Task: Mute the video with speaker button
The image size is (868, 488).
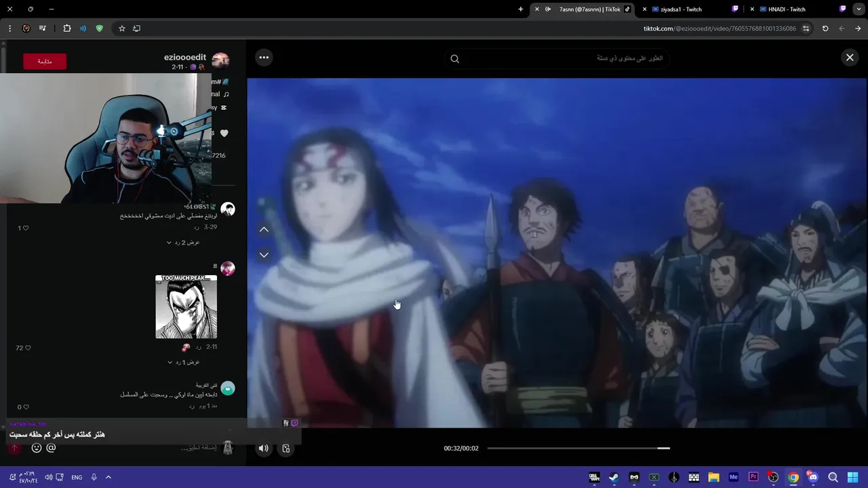Action: (x=264, y=448)
